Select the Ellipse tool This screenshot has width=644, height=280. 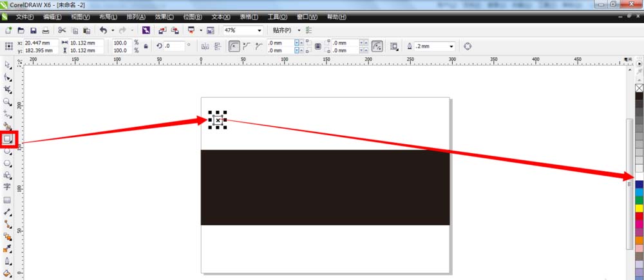tap(7, 151)
